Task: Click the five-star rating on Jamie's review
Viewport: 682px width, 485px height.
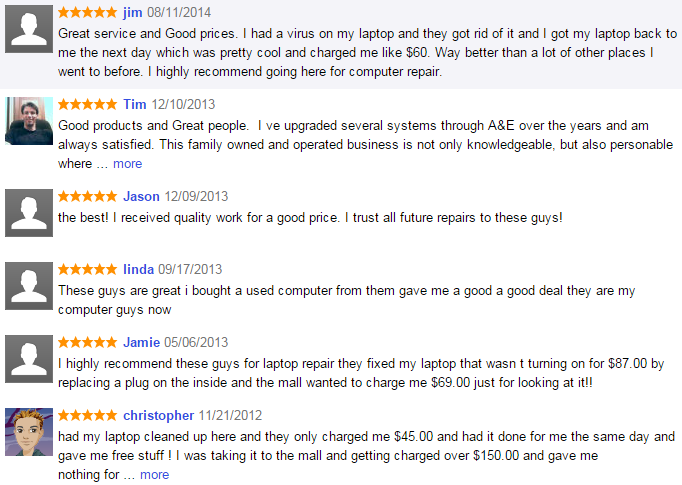Action: click(87, 343)
